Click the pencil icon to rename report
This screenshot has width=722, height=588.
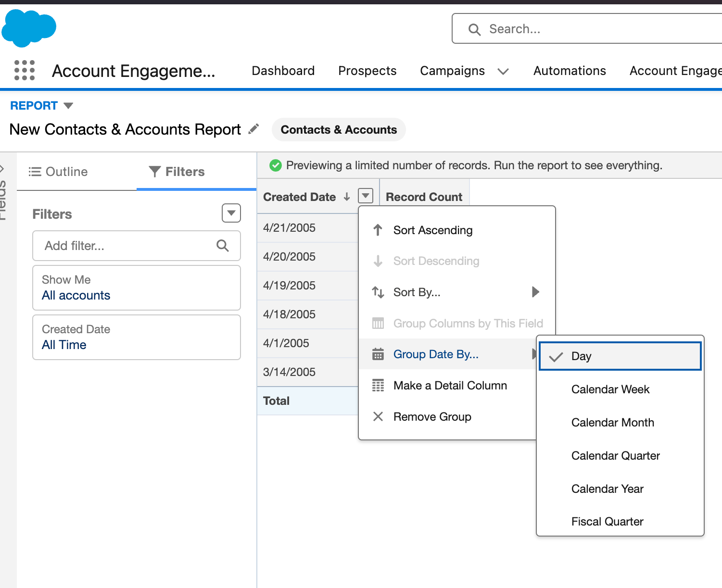coord(253,129)
